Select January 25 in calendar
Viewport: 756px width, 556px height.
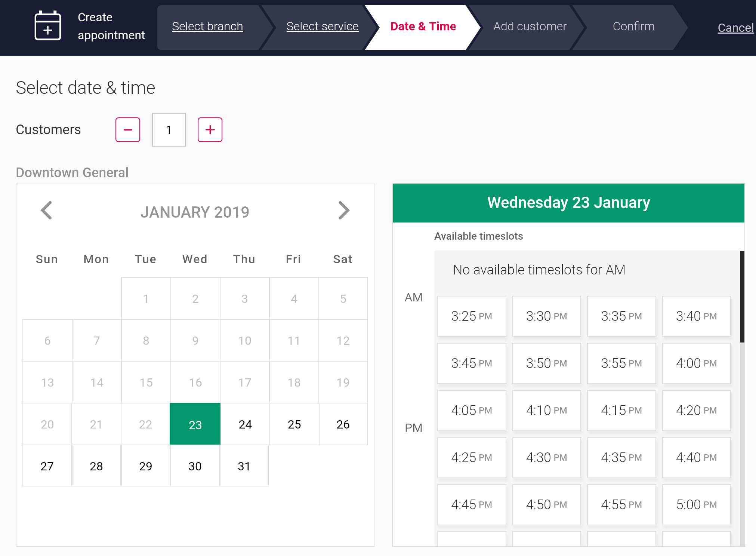pos(294,424)
